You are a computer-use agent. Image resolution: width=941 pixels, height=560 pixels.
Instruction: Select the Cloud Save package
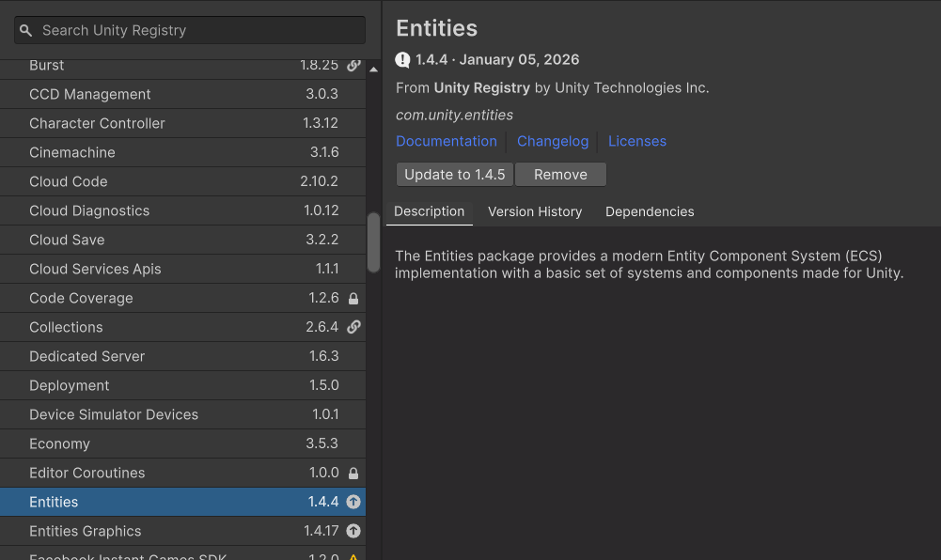(x=182, y=240)
